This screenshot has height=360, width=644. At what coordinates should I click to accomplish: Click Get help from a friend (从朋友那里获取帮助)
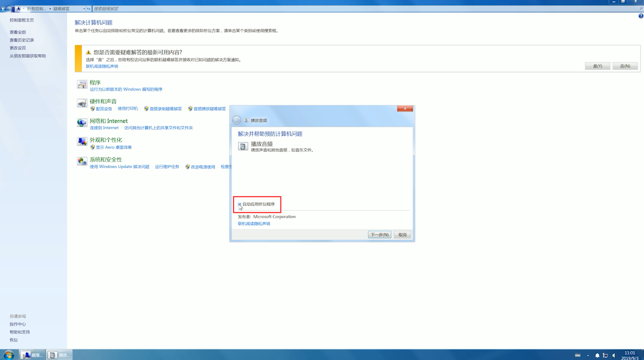(28, 56)
